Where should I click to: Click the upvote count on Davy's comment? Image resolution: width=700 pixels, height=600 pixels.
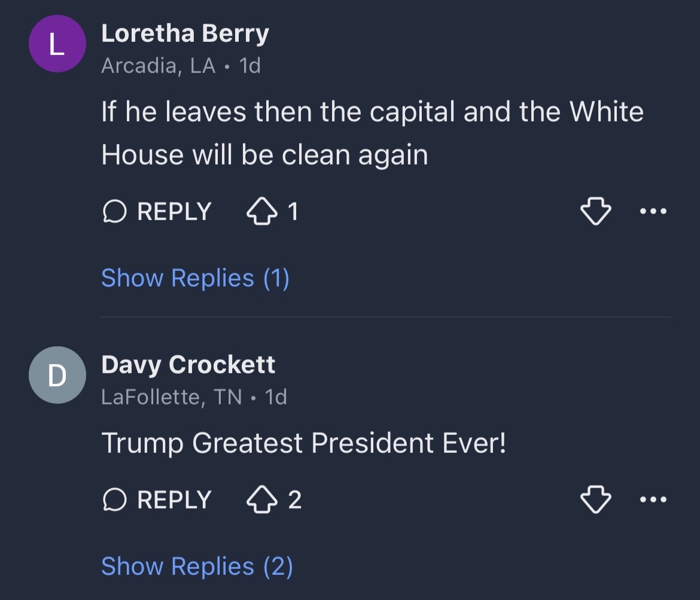pos(294,500)
